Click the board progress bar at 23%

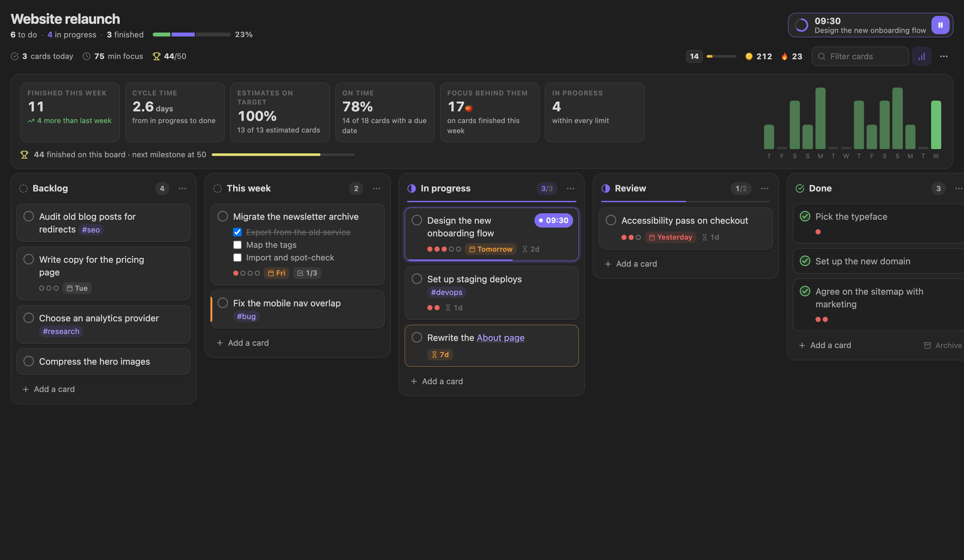[191, 35]
